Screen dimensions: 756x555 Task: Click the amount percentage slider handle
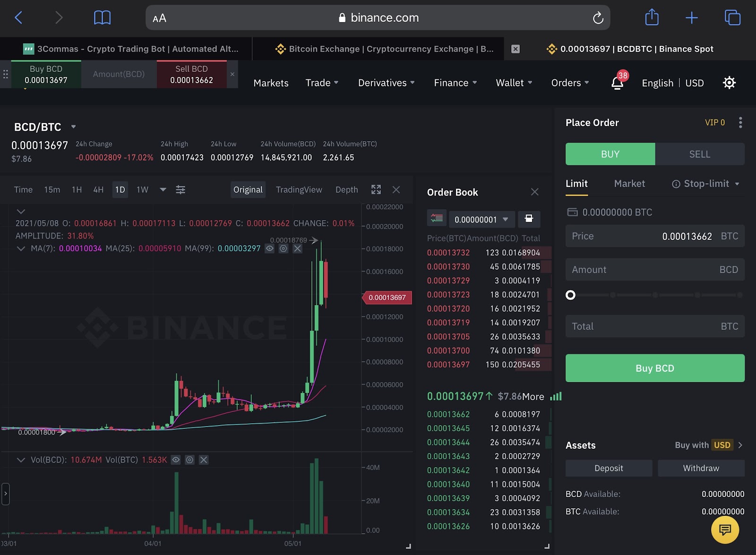570,295
